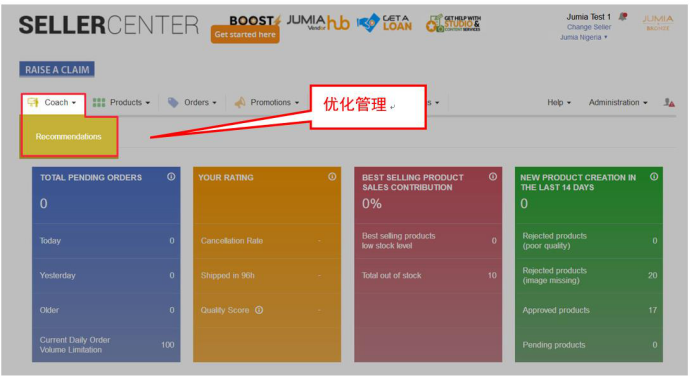Click the Approved products row
Viewport: 692px width, 378px height.
589,310
